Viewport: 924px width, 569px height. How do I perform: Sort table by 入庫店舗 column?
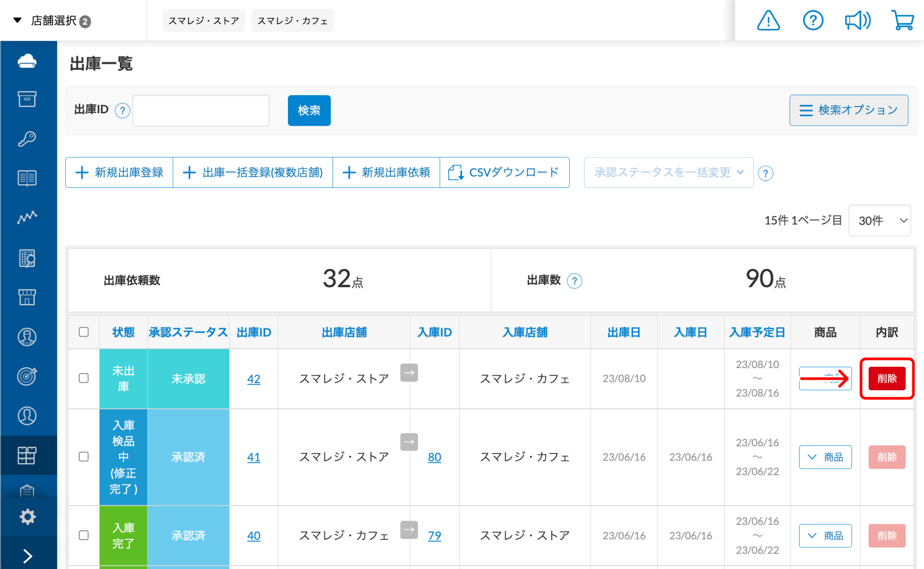click(x=525, y=332)
